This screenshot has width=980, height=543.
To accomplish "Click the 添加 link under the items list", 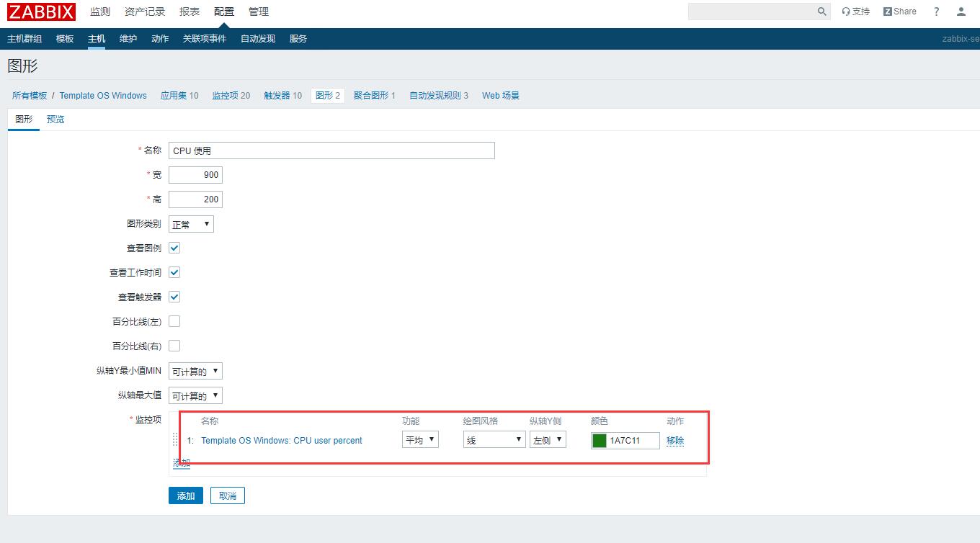I will pos(182,463).
